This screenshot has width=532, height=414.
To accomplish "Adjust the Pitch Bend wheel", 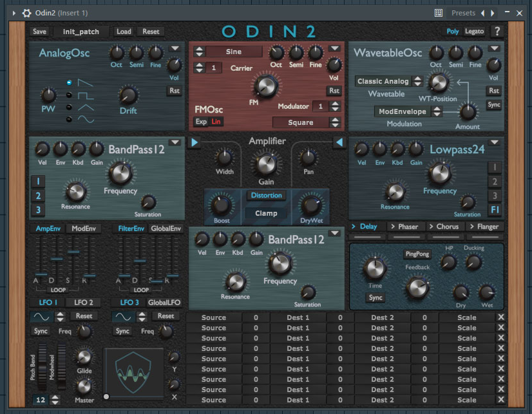I will (x=42, y=368).
